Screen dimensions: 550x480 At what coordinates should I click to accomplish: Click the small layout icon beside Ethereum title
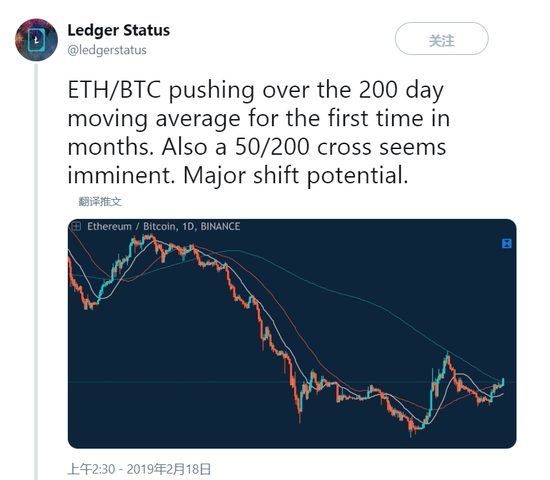[x=76, y=226]
